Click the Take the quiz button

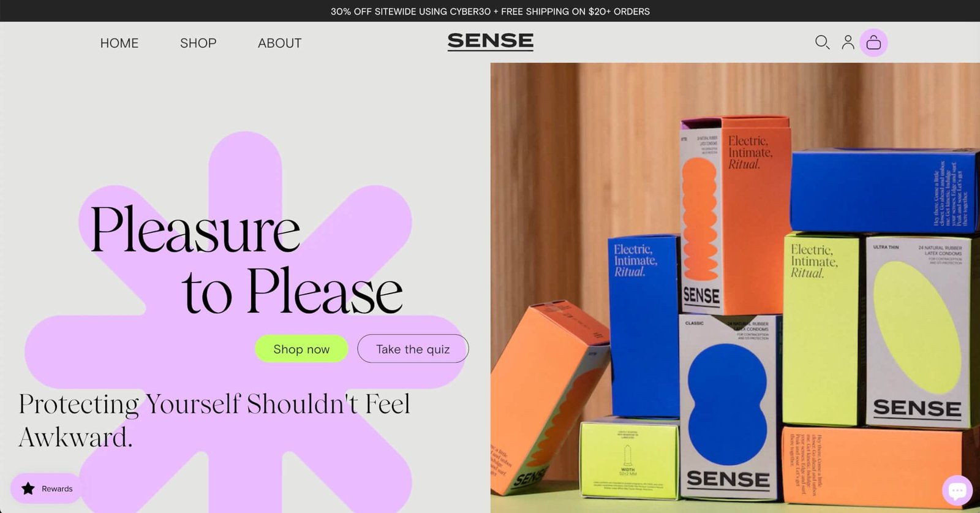point(413,349)
